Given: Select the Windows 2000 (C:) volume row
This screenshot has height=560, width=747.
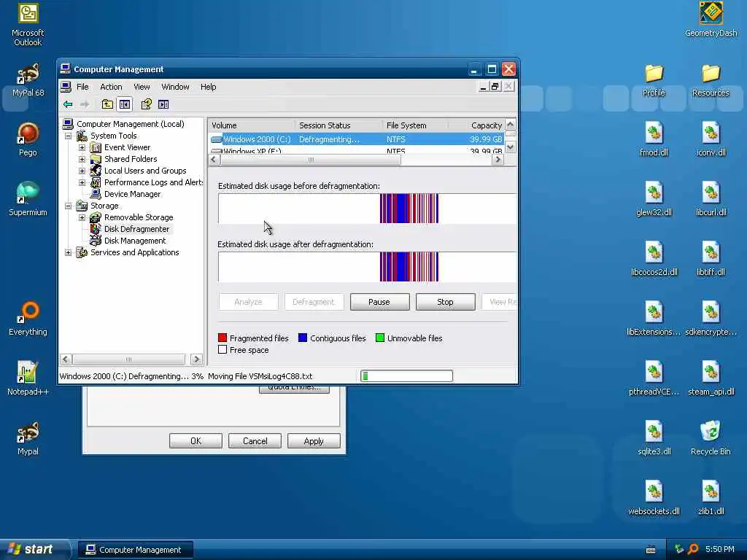Looking at the screenshot, I should (x=356, y=139).
